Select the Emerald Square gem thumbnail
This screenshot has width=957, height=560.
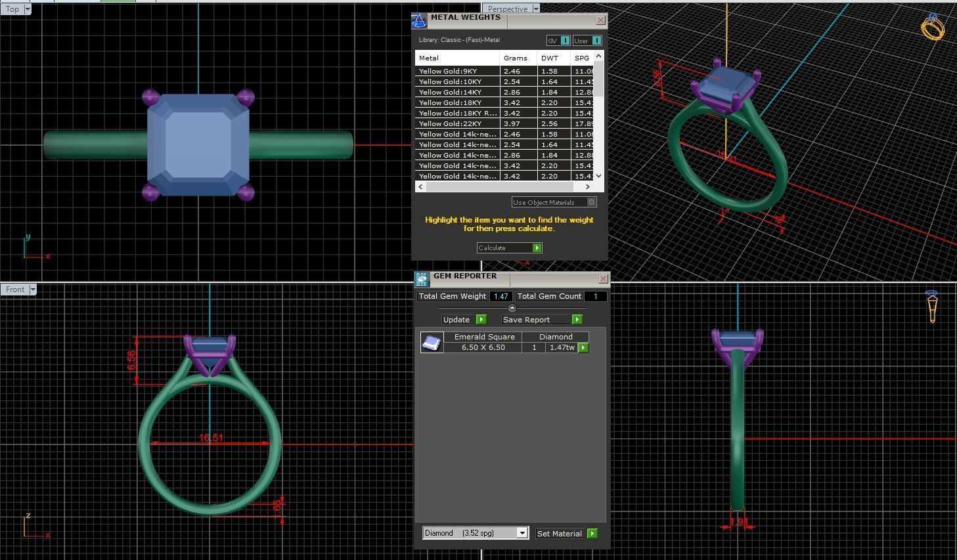click(431, 342)
